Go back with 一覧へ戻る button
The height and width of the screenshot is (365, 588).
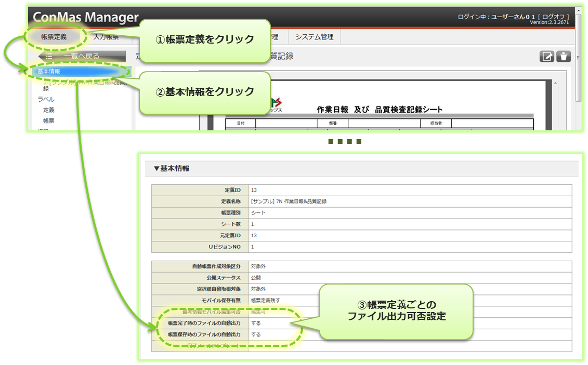click(x=82, y=56)
